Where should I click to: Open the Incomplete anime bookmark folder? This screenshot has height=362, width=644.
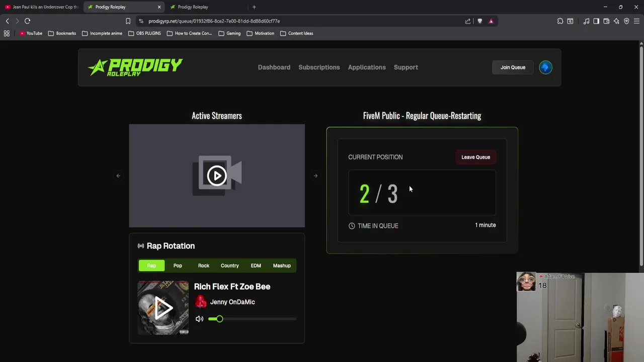[102, 33]
